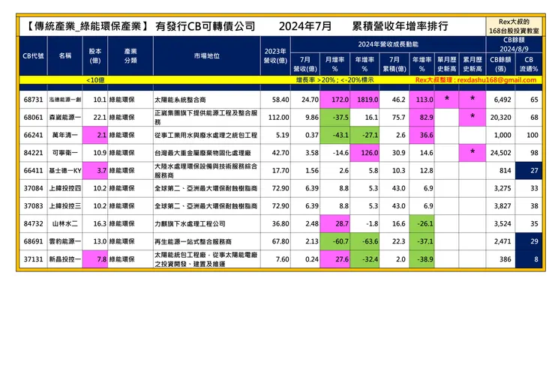
Task: Click the '名稱' column header
Action: pyautogui.click(x=64, y=56)
